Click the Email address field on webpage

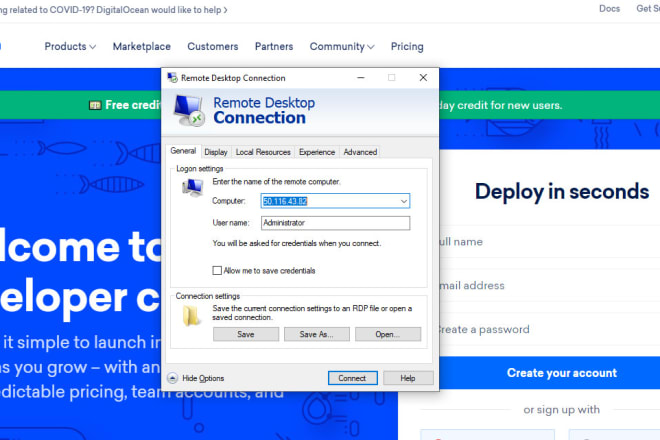point(550,285)
